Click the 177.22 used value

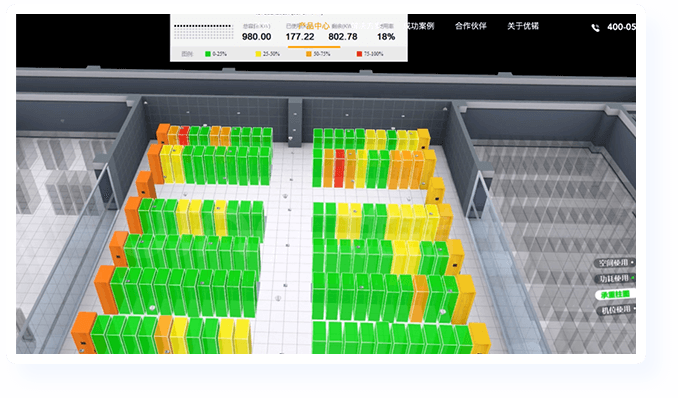tap(300, 37)
